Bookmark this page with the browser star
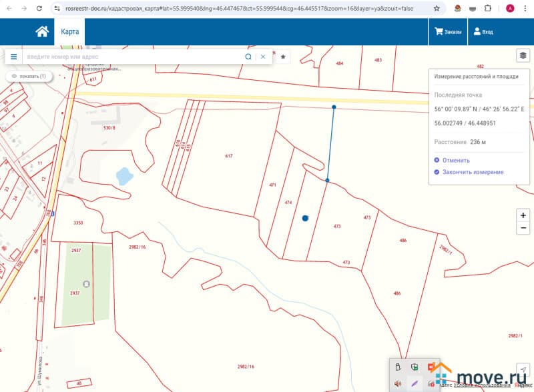 (x=437, y=9)
